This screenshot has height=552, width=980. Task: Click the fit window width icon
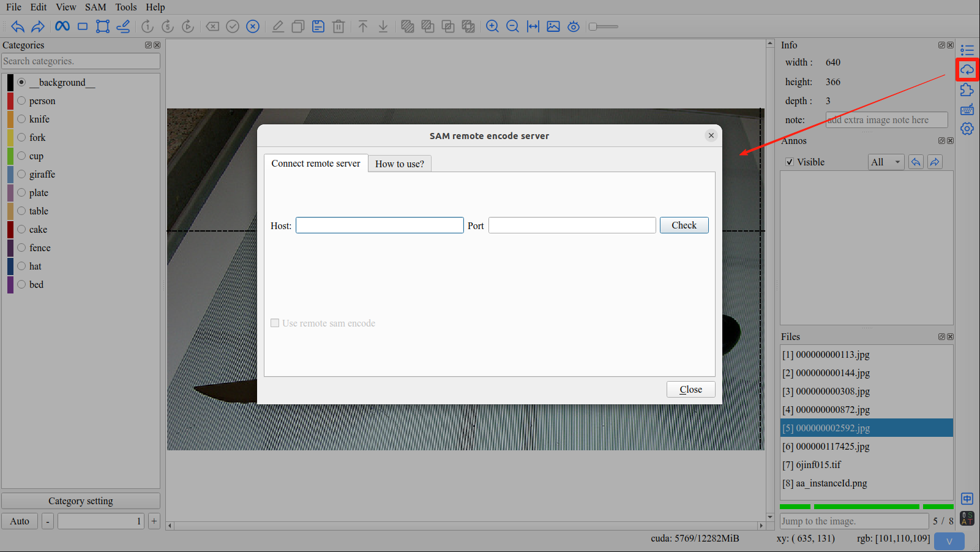(533, 26)
